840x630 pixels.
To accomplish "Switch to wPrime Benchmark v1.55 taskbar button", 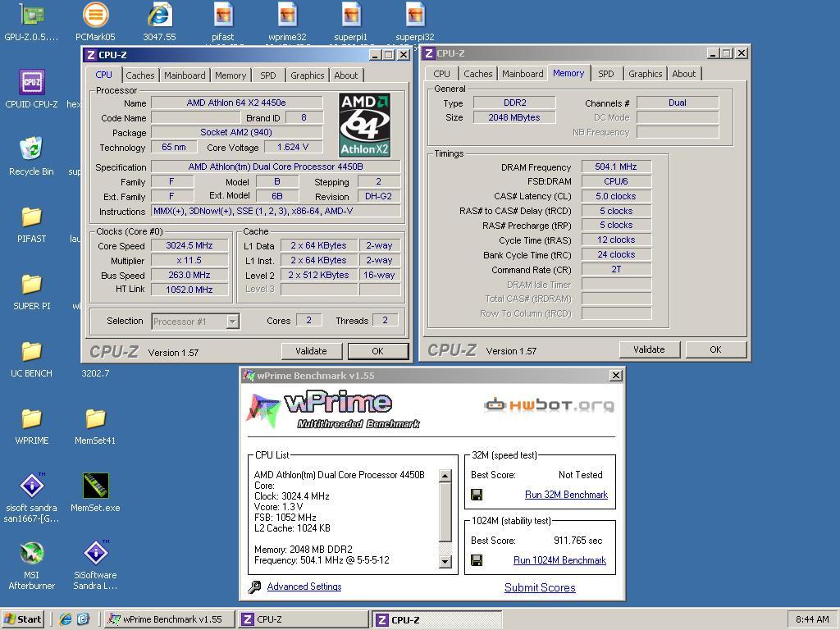I will point(169,619).
